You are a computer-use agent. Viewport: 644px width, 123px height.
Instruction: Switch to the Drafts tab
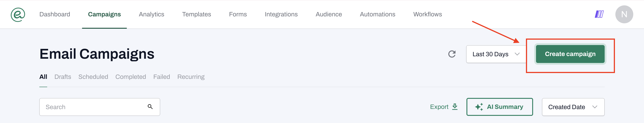pos(63,77)
